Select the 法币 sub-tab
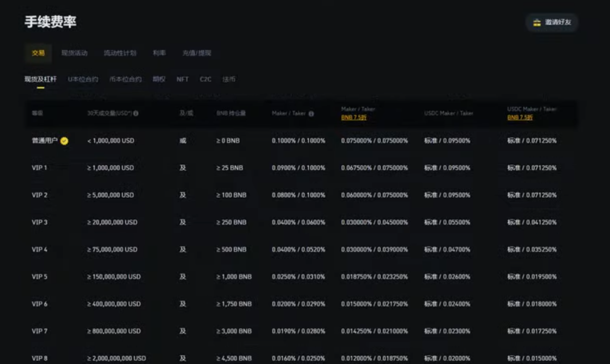This screenshot has height=364, width=610. point(229,79)
